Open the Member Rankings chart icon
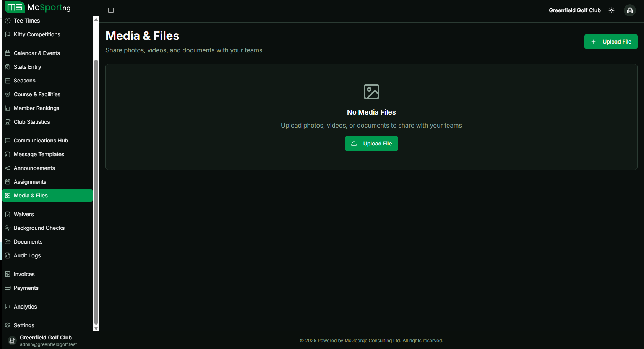 8,108
